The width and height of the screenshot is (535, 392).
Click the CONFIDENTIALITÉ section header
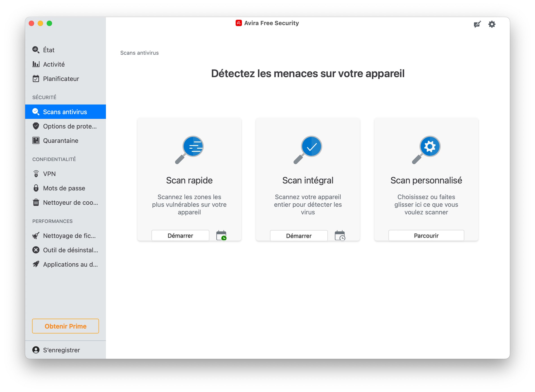point(54,159)
